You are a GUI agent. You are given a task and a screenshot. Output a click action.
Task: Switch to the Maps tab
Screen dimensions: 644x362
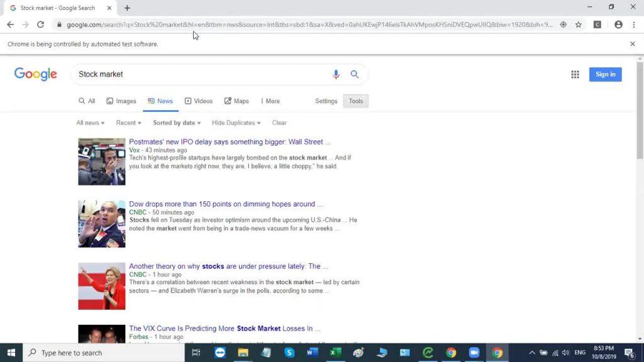236,101
